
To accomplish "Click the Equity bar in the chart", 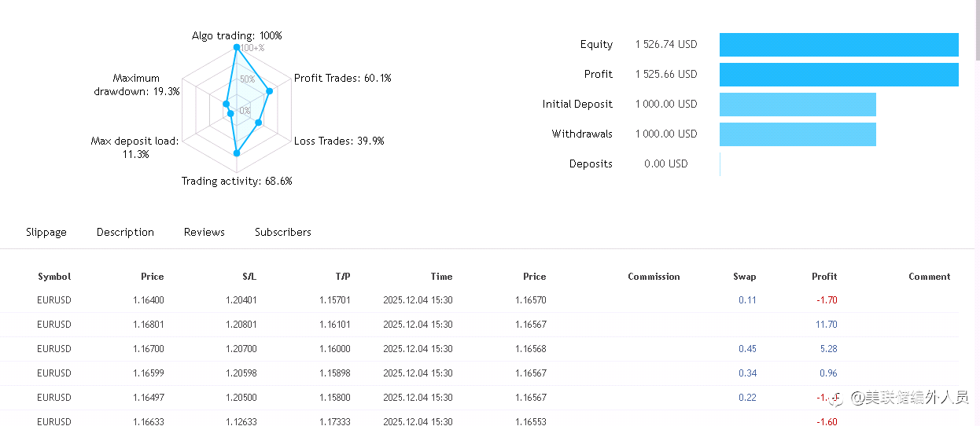I will (x=838, y=45).
